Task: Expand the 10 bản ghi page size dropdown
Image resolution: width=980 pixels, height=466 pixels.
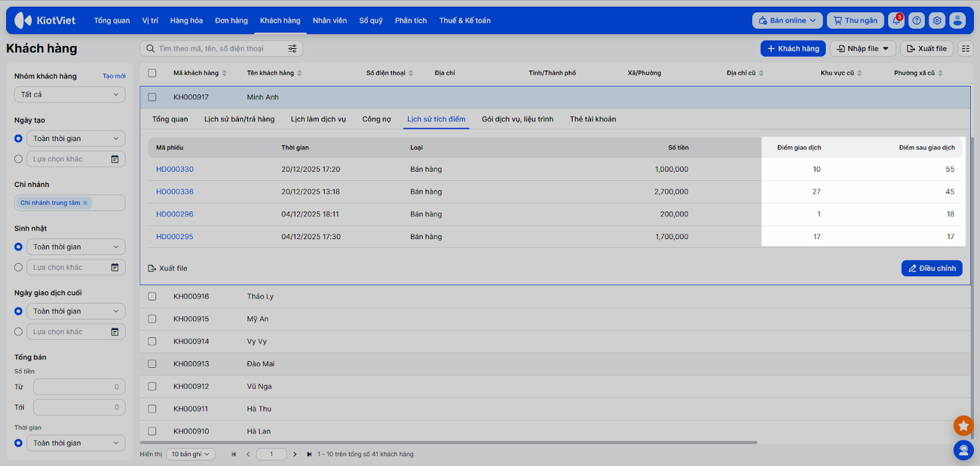Action: pos(190,454)
